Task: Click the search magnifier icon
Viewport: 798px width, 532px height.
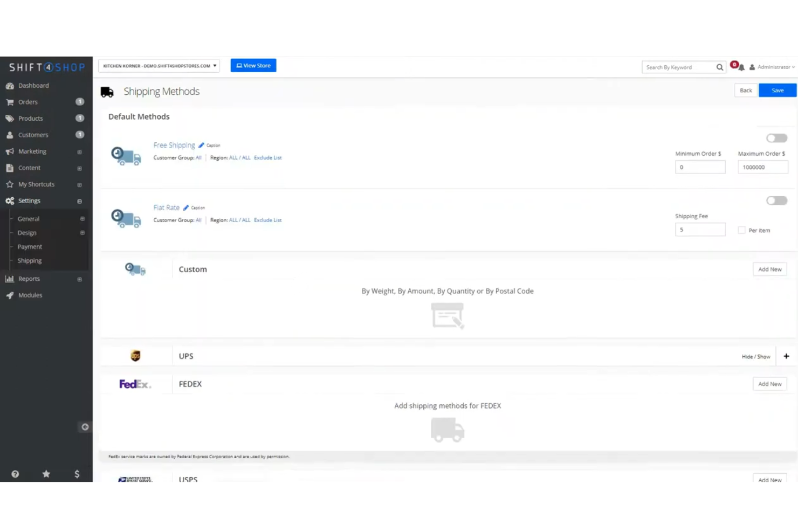Action: (x=720, y=67)
